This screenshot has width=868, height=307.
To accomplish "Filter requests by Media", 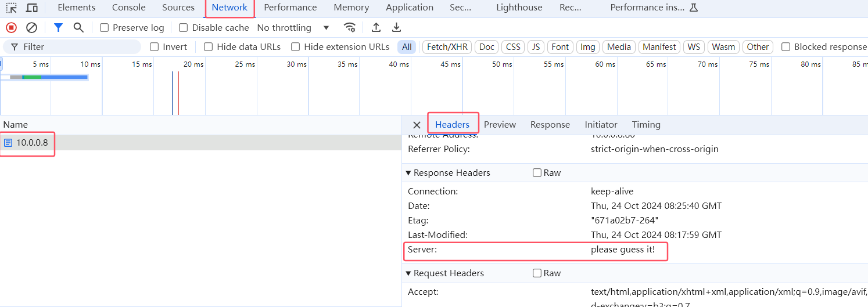I will (619, 47).
